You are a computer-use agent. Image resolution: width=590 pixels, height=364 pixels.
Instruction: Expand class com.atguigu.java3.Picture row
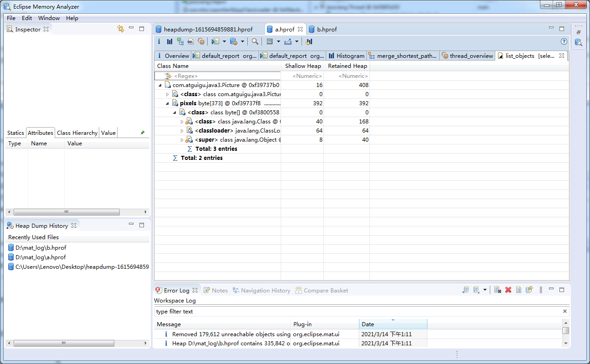point(167,94)
